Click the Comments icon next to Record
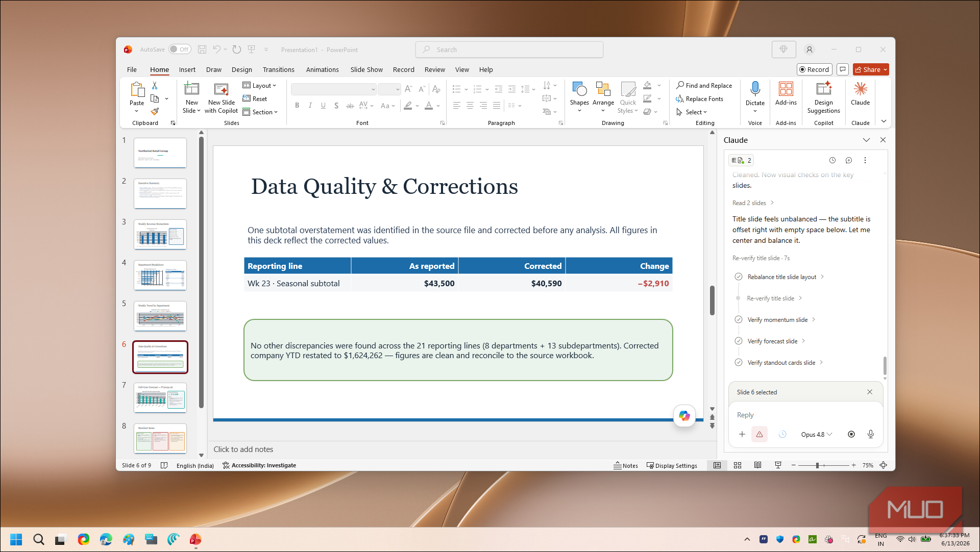This screenshot has height=552, width=980. pyautogui.click(x=843, y=69)
